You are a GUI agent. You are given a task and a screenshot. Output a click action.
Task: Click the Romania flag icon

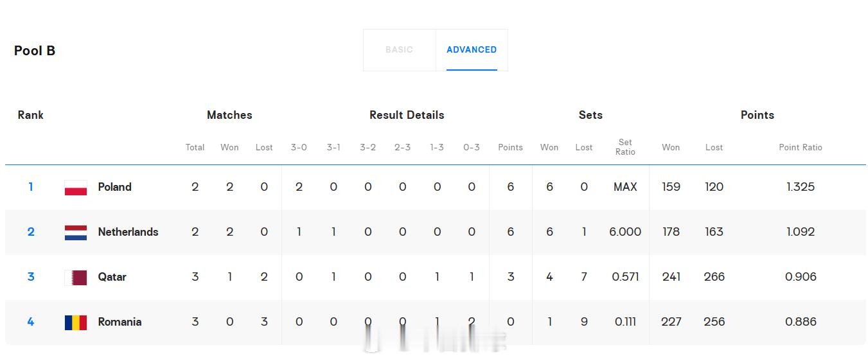tap(76, 322)
